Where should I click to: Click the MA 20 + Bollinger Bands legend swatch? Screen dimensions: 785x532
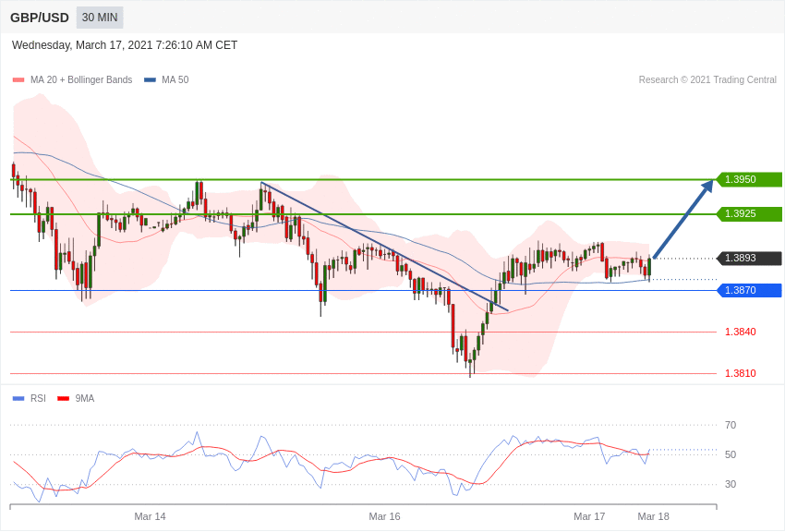pyautogui.click(x=18, y=80)
